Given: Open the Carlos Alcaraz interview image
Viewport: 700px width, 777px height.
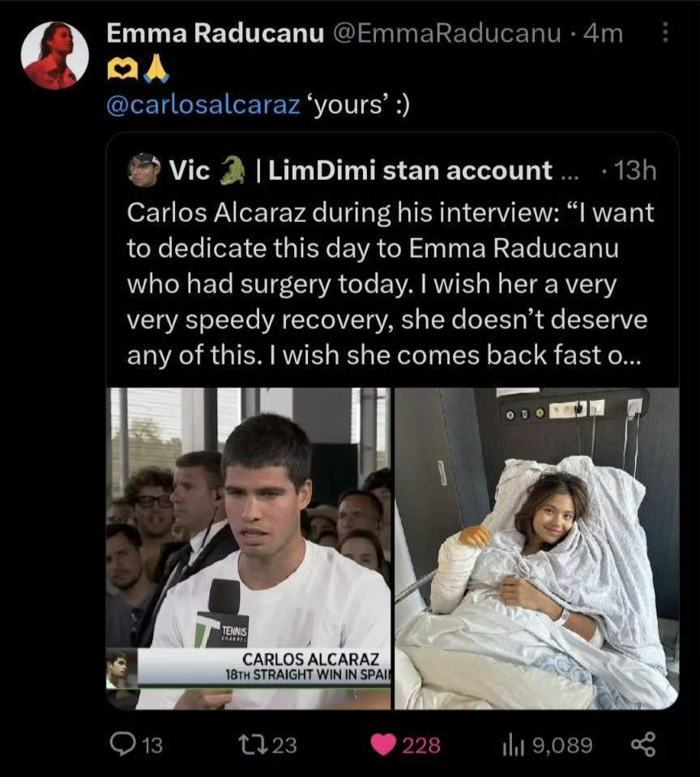Looking at the screenshot, I should point(249,549).
